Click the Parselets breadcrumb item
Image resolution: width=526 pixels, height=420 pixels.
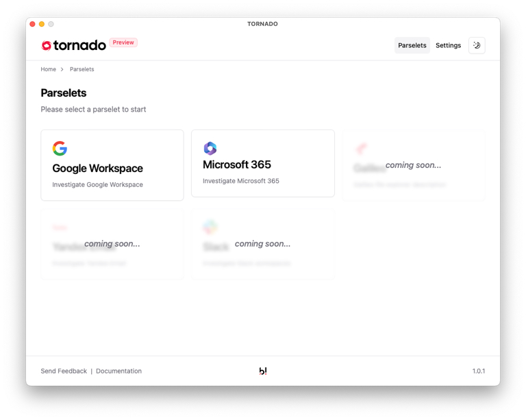(x=82, y=69)
